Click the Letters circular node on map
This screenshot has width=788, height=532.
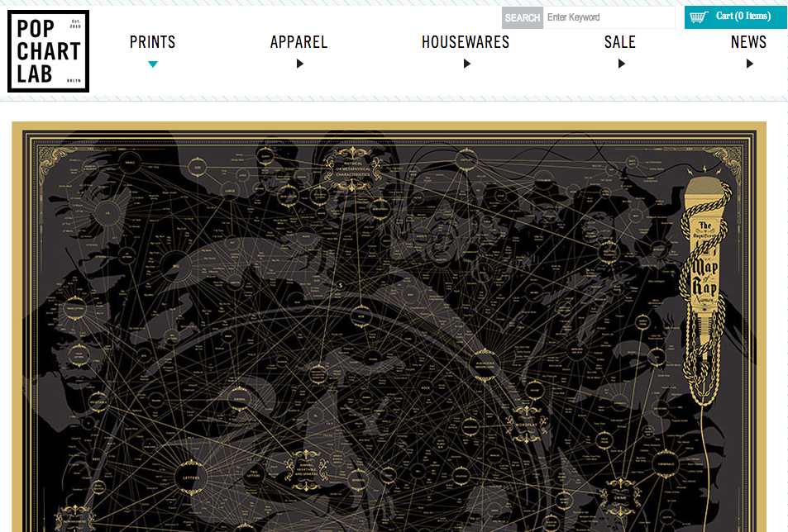click(x=191, y=477)
